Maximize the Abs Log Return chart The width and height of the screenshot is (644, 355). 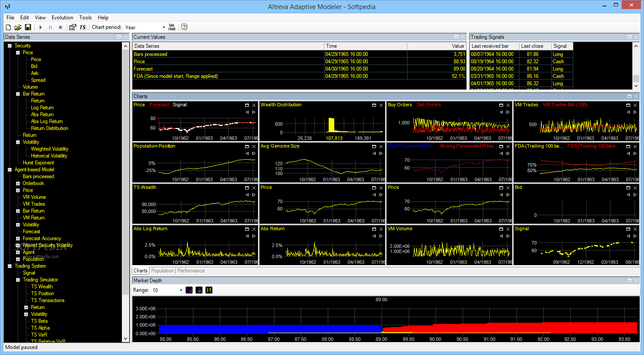[x=247, y=229]
